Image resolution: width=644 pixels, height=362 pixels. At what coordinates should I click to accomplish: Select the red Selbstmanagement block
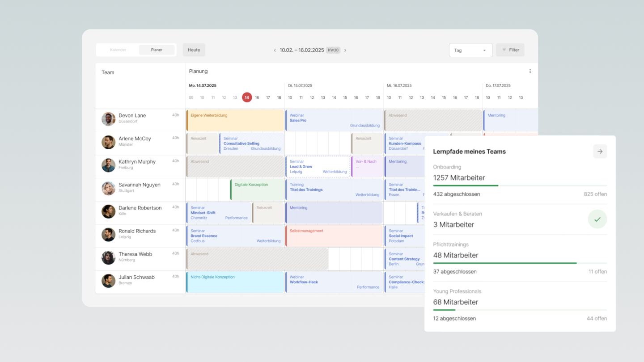[x=333, y=236]
